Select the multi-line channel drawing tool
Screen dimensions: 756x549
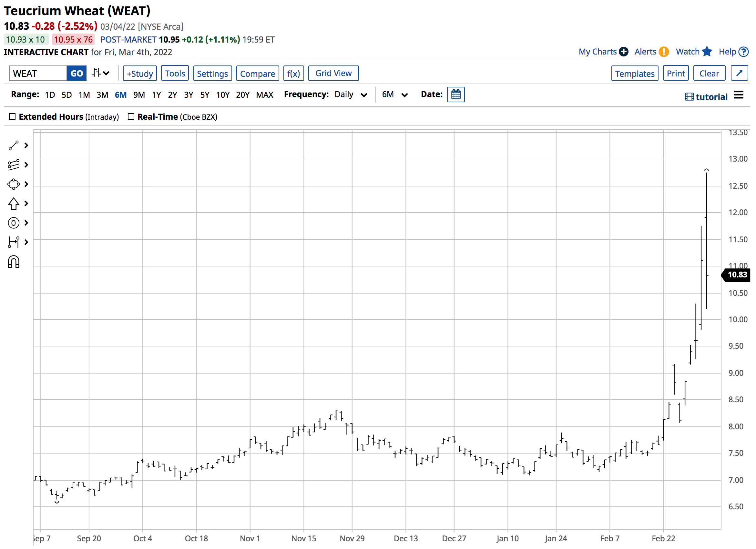coord(14,165)
